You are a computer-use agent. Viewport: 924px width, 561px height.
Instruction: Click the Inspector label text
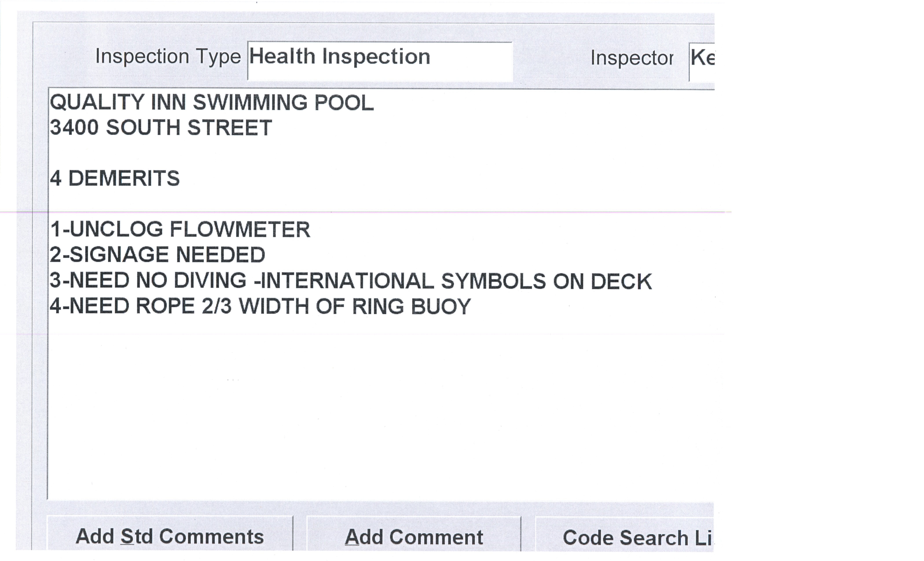click(632, 58)
